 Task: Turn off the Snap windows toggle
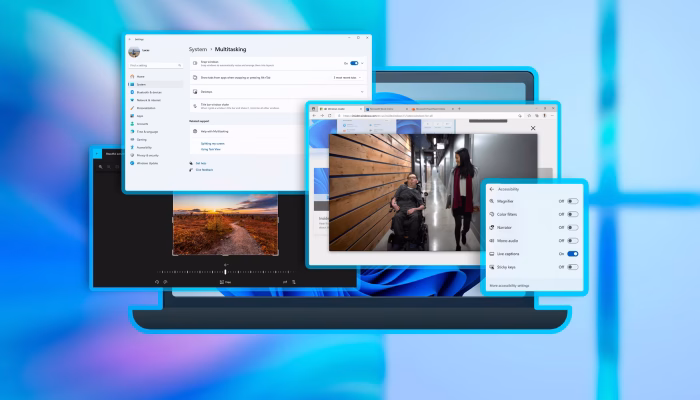[354, 62]
